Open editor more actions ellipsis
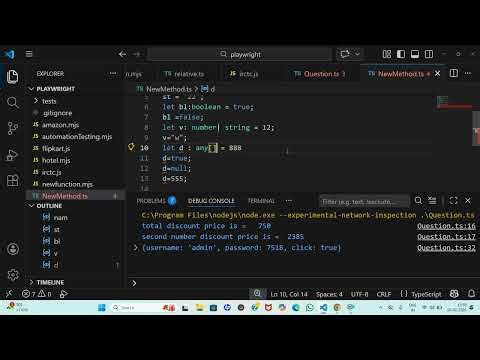This screenshot has width=480, height=360. click(x=468, y=73)
